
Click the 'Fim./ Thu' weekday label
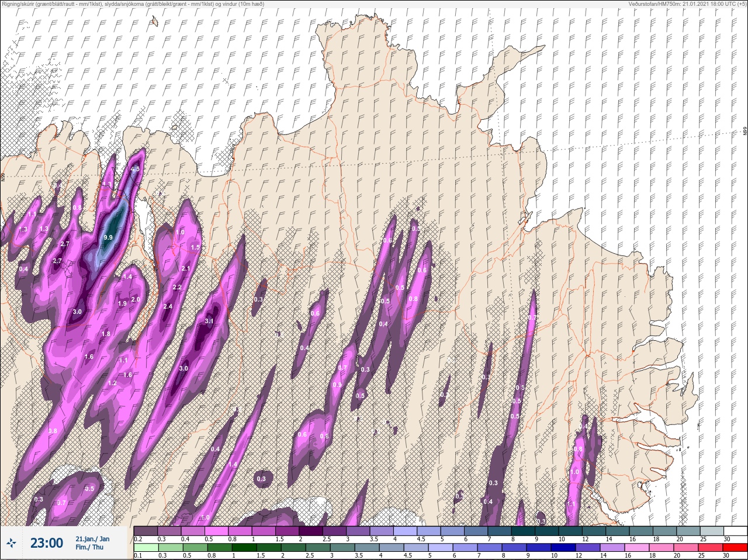pos(88,547)
